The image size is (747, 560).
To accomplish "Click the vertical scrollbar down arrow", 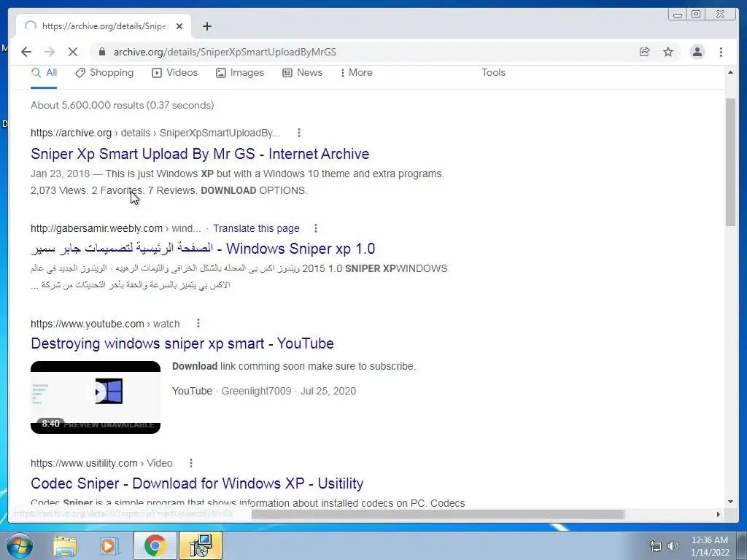I will tap(730, 502).
